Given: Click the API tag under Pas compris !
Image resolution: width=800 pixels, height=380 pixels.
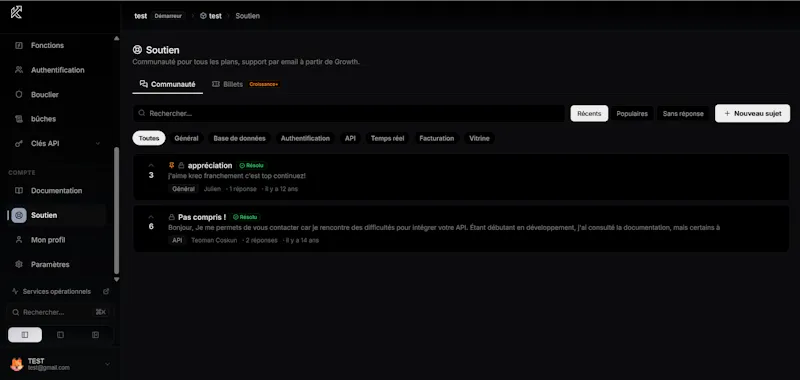Looking at the screenshot, I should (x=177, y=240).
